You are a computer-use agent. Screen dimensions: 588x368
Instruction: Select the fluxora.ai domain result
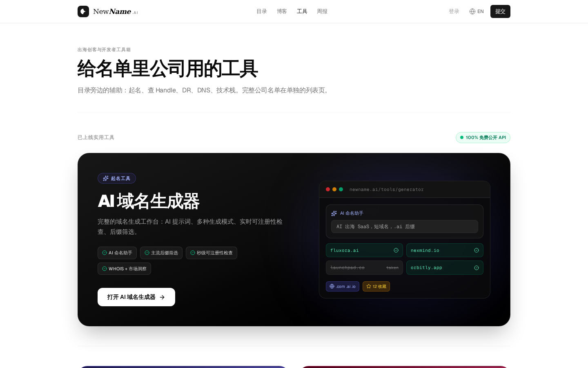[364, 250]
